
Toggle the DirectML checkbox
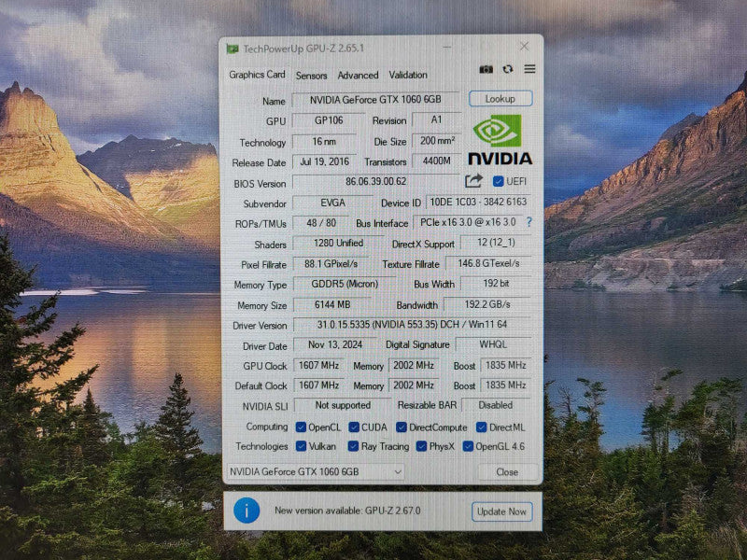point(481,427)
